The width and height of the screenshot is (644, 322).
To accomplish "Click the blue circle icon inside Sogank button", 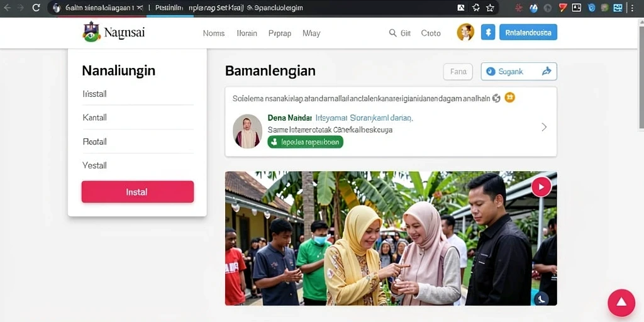I will (491, 72).
